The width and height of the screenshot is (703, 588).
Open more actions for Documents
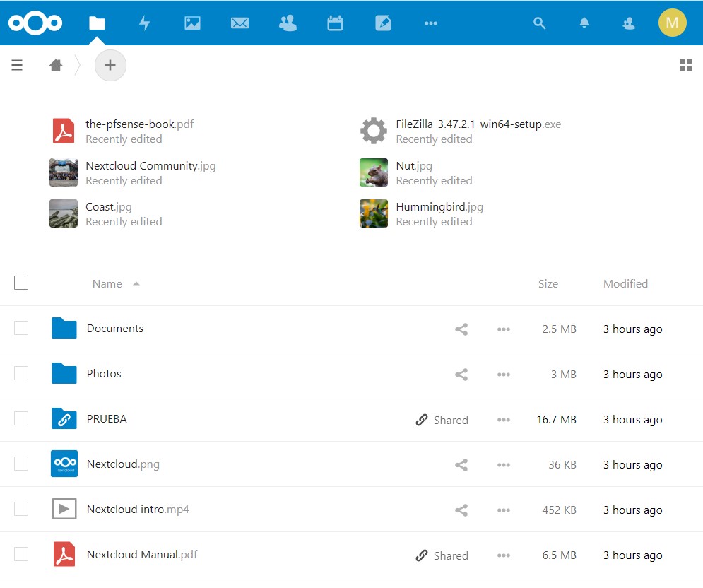(504, 329)
